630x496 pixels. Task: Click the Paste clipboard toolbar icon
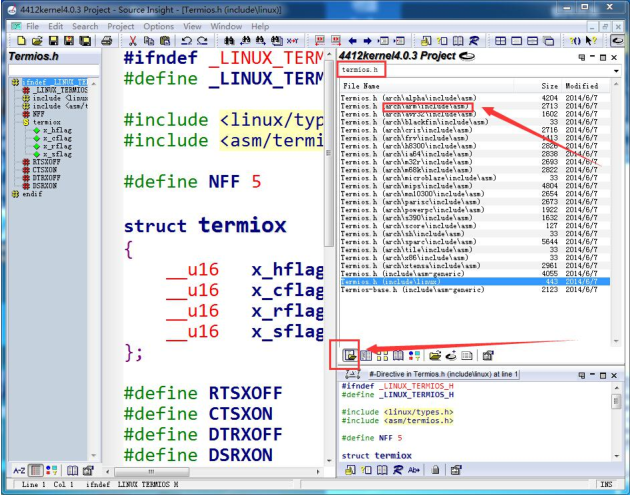[165, 41]
